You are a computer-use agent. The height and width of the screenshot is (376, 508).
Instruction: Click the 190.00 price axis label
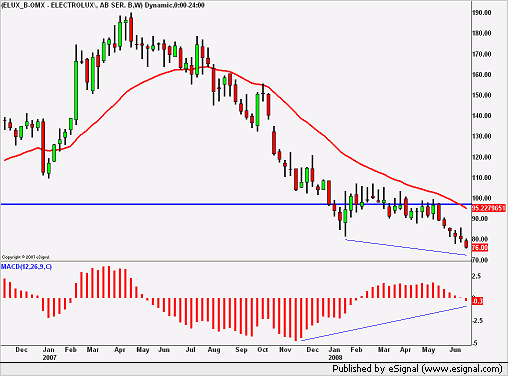tap(482, 13)
